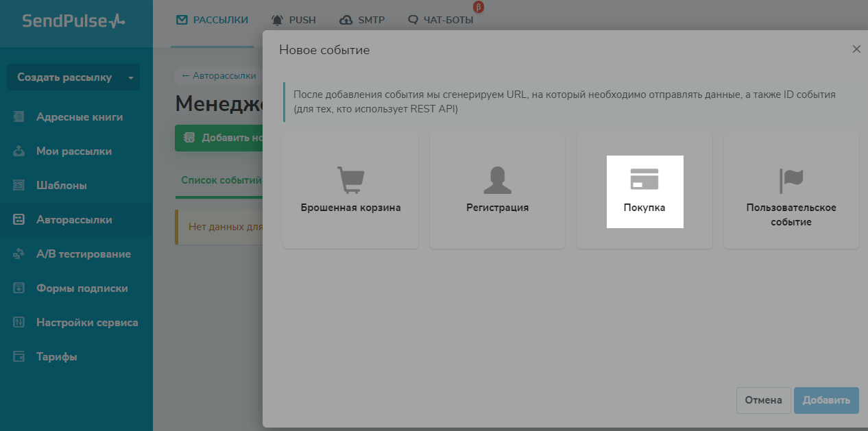Screen dimensions: 868x431
Task: Click the Новое событие dialog title
Action: click(324, 50)
